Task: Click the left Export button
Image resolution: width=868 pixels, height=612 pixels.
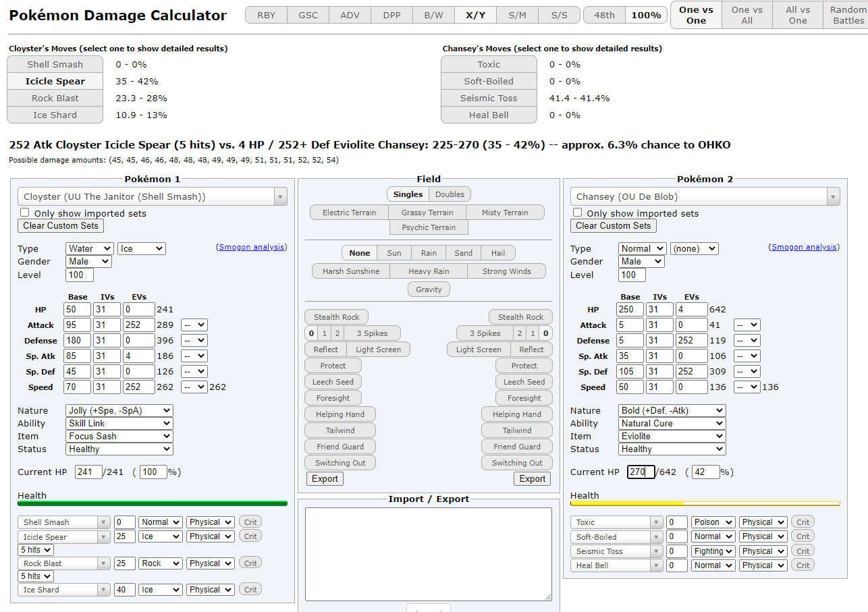Action: [x=325, y=478]
